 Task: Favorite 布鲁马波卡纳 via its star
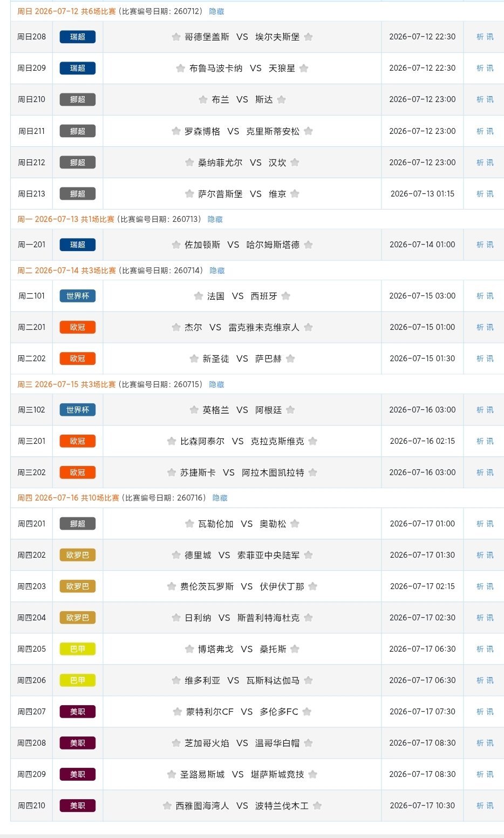point(181,68)
